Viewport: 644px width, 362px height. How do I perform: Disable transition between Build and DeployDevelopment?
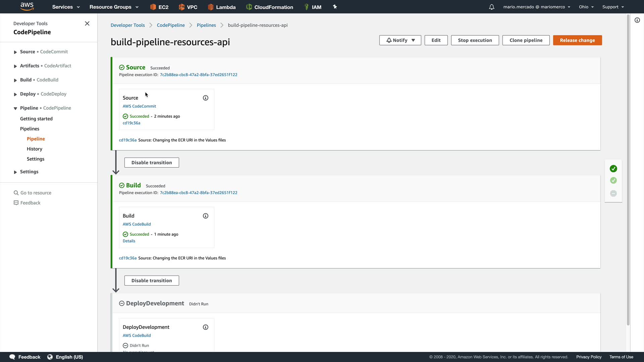(152, 281)
